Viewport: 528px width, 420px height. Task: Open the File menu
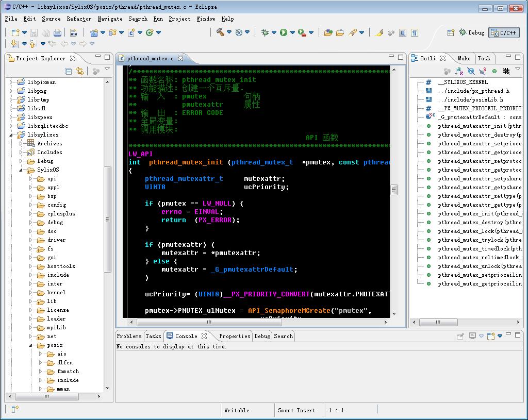pos(11,19)
